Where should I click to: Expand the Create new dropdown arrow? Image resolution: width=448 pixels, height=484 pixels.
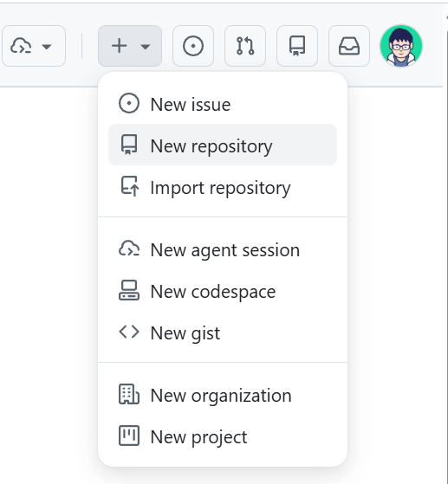coord(146,47)
